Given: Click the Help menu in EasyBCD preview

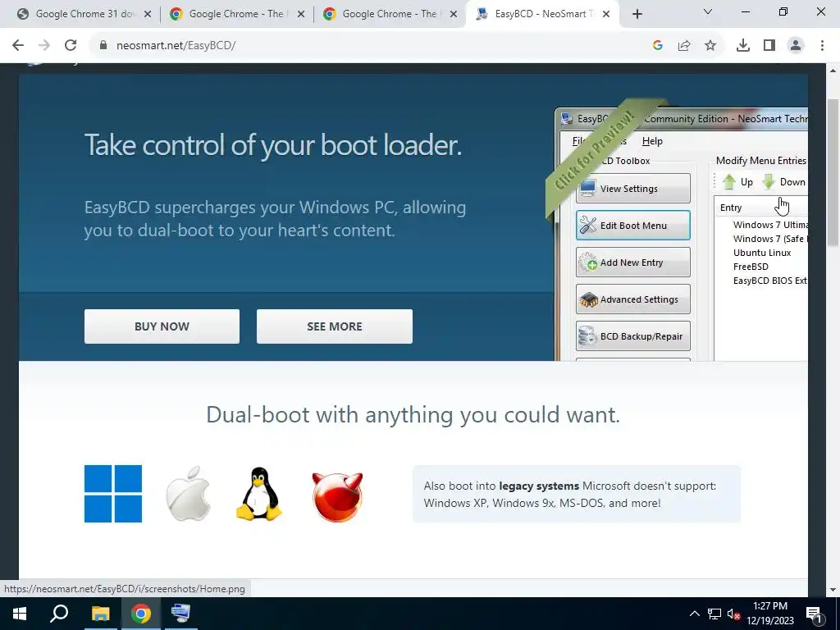Looking at the screenshot, I should (652, 141).
